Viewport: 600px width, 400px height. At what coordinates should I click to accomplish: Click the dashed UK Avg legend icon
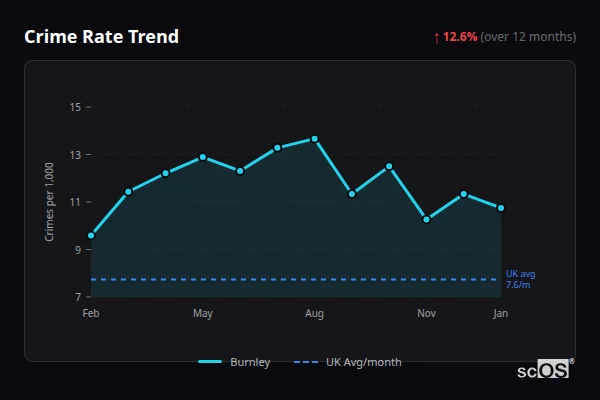click(x=307, y=362)
